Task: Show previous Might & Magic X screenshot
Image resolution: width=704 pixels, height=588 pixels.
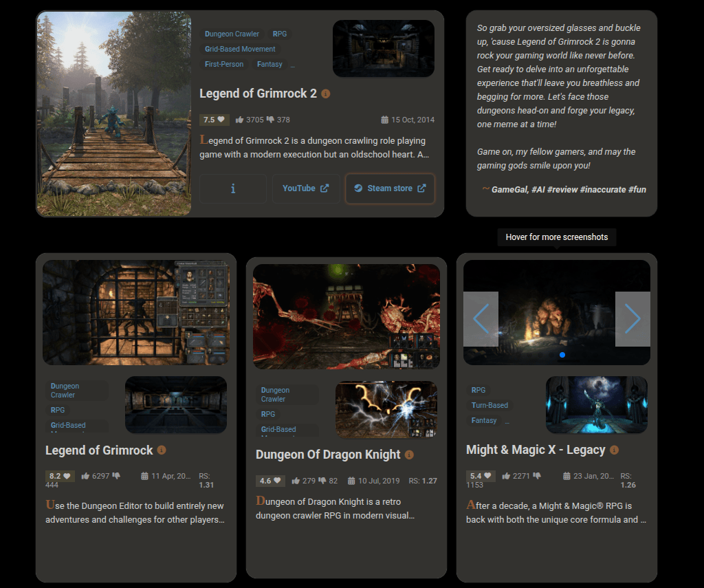Action: pos(481,319)
